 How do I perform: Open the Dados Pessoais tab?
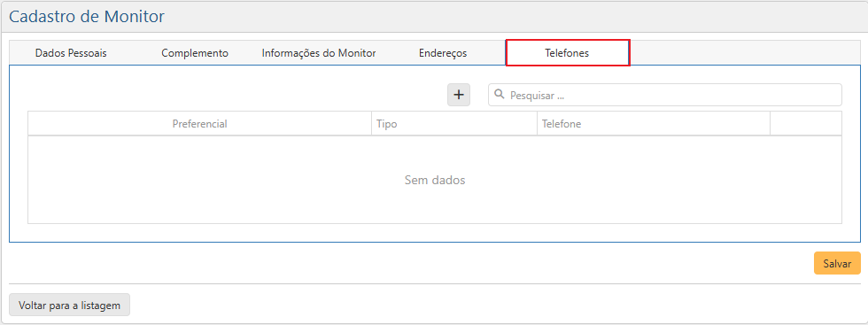71,53
